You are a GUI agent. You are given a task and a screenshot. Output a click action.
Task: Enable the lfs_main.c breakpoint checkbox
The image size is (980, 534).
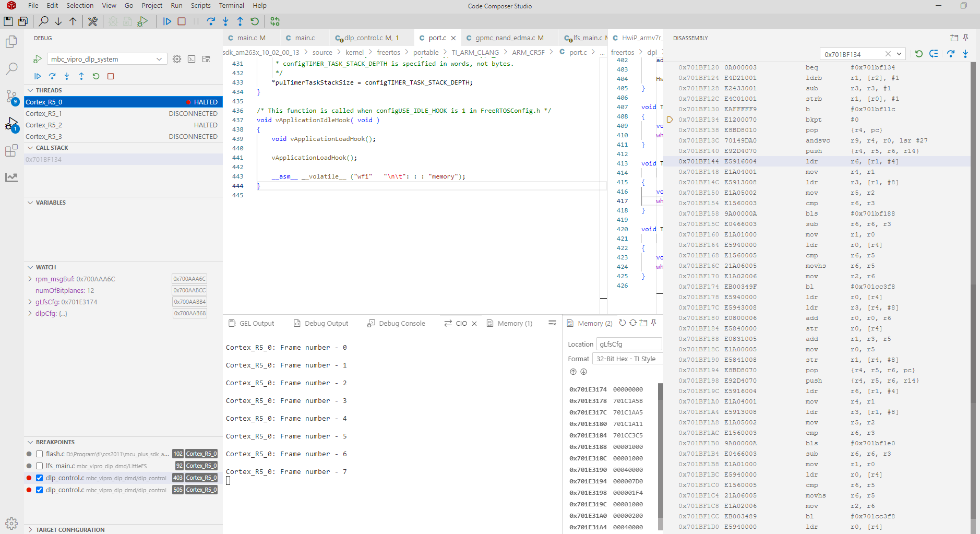click(x=39, y=466)
